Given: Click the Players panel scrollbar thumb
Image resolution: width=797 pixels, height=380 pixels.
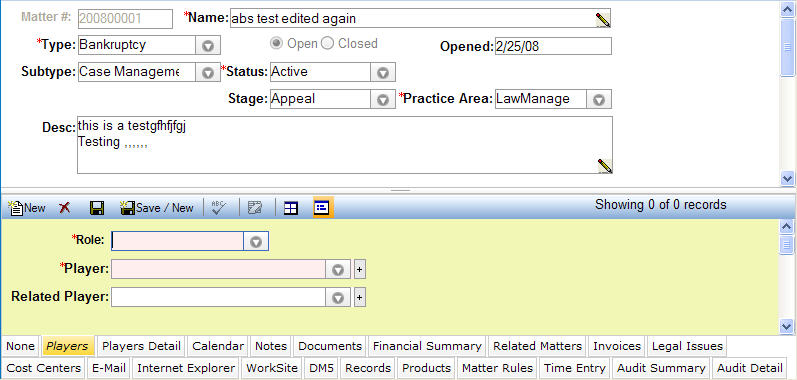Looking at the screenshot, I should click(x=786, y=245).
